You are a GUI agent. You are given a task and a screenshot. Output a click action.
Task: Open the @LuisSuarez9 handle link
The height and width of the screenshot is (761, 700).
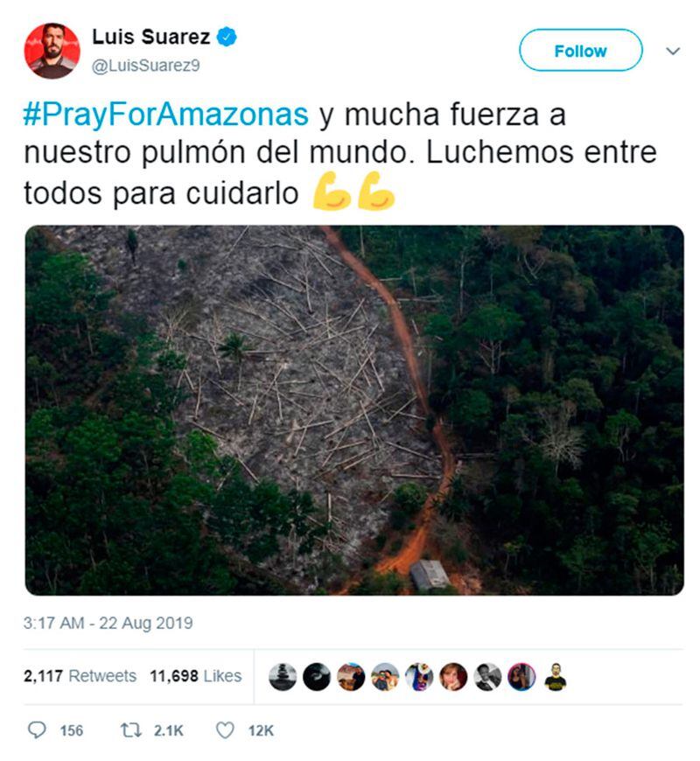point(145,66)
